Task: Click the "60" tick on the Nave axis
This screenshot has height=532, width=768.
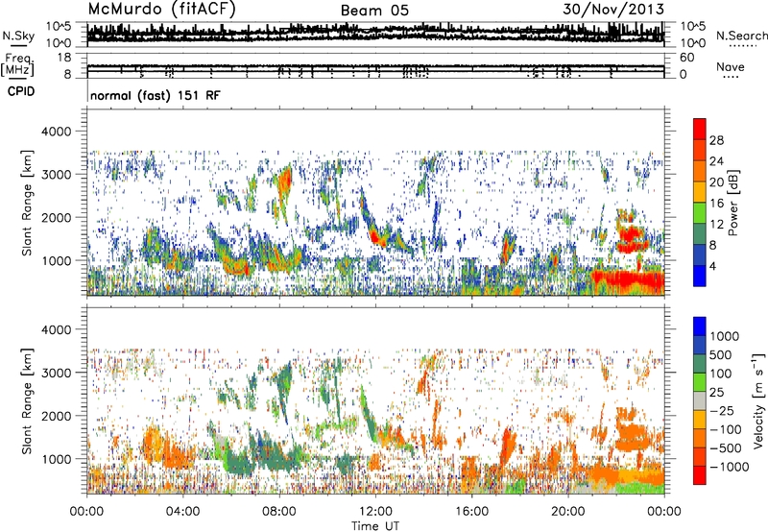Action: (686, 58)
